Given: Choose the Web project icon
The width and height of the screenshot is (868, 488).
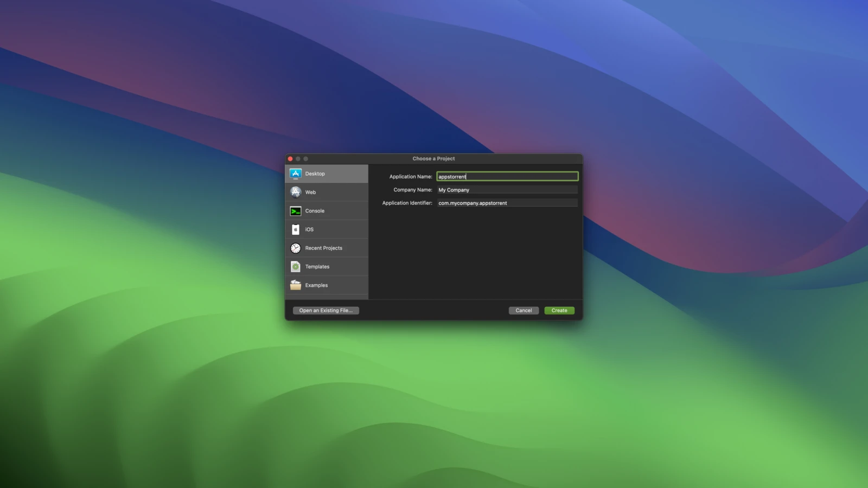Looking at the screenshot, I should click(x=296, y=192).
